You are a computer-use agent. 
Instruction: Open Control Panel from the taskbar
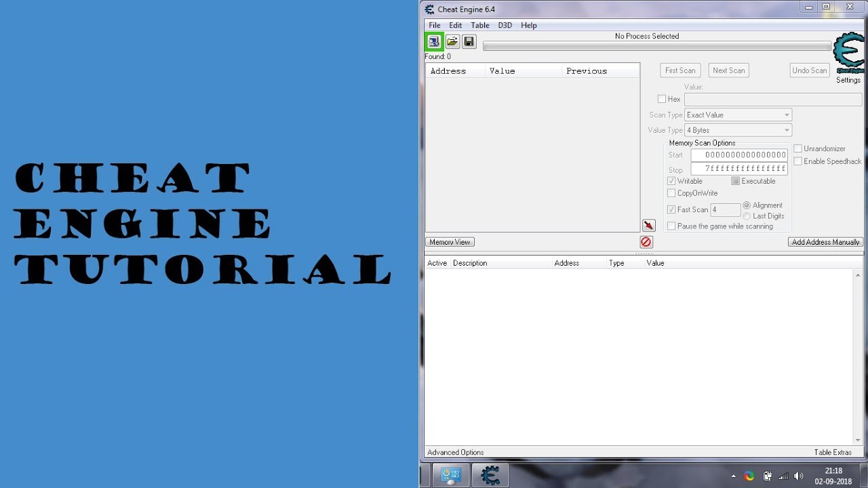[452, 476]
